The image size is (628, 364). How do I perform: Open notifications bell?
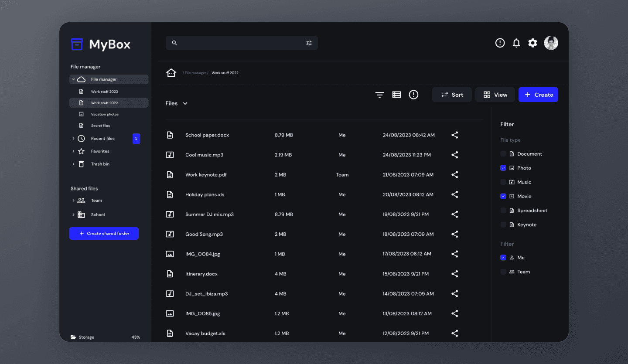tap(516, 43)
